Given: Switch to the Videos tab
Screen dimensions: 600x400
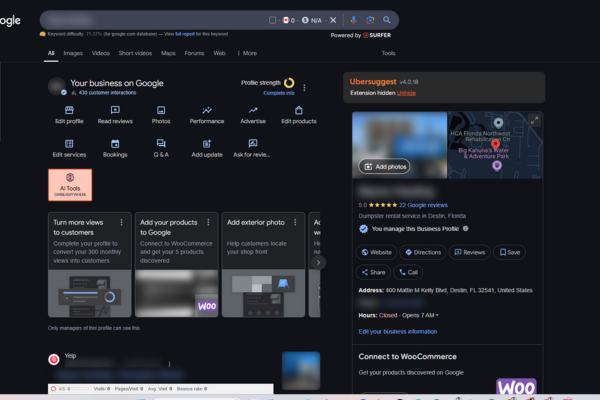Looking at the screenshot, I should (x=101, y=53).
